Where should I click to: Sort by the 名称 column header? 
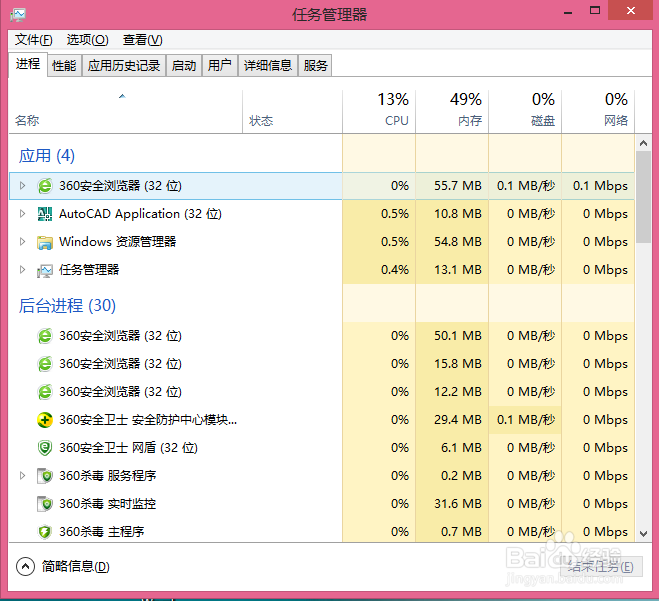(126, 111)
